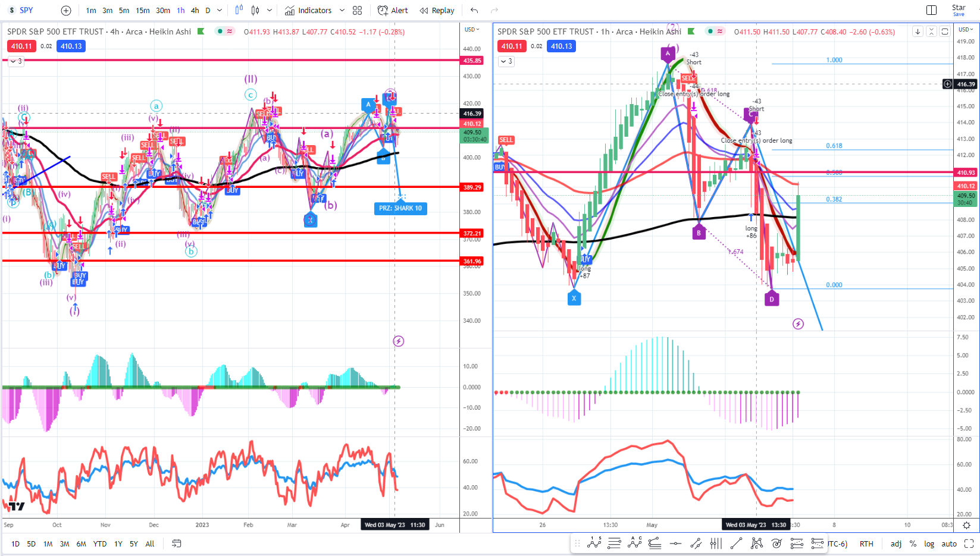Expand the Indicators favorites dropdown arrow
Viewport: 980px width, 556px height.
click(x=342, y=10)
